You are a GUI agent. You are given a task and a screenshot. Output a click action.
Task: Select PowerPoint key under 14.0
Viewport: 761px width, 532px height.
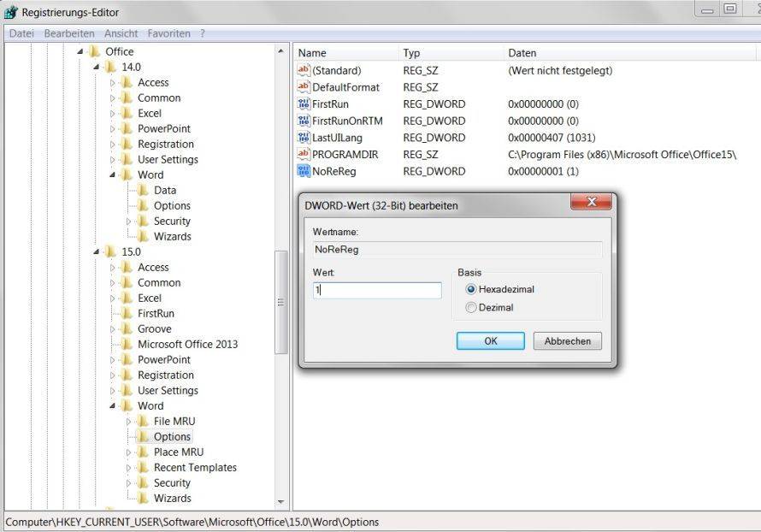(x=164, y=128)
